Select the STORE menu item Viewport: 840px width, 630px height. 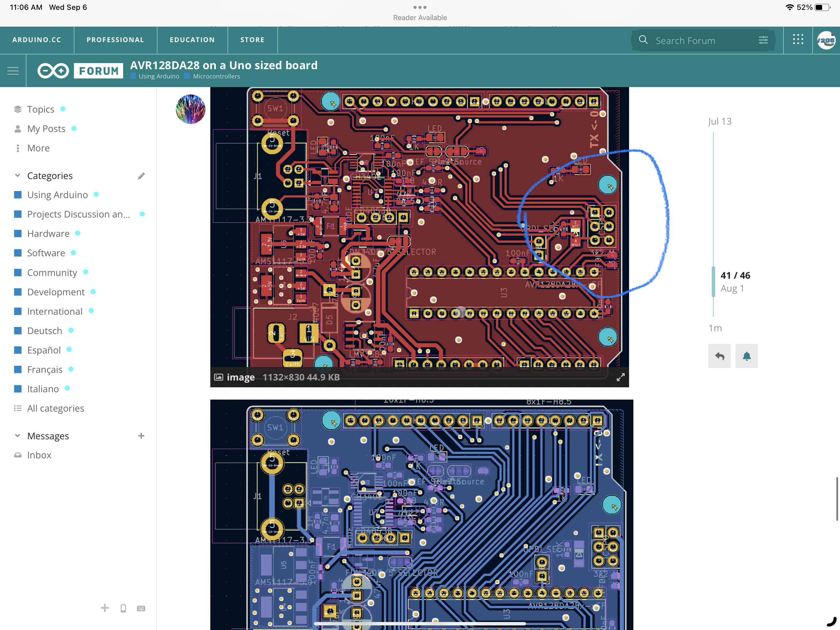[252, 39]
